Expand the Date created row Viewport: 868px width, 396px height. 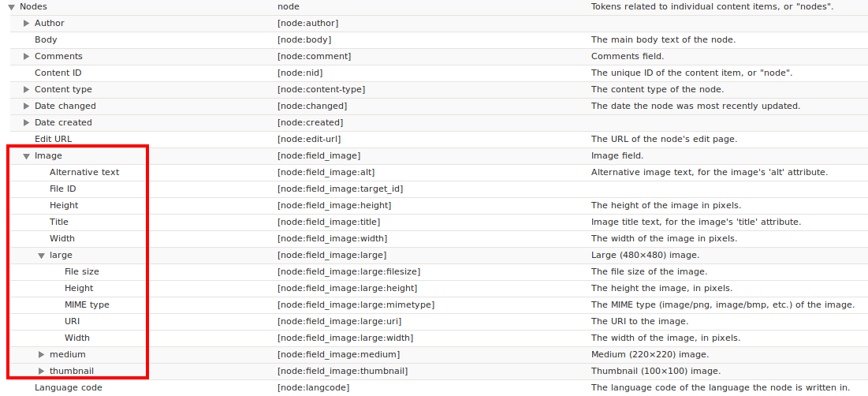click(27, 123)
